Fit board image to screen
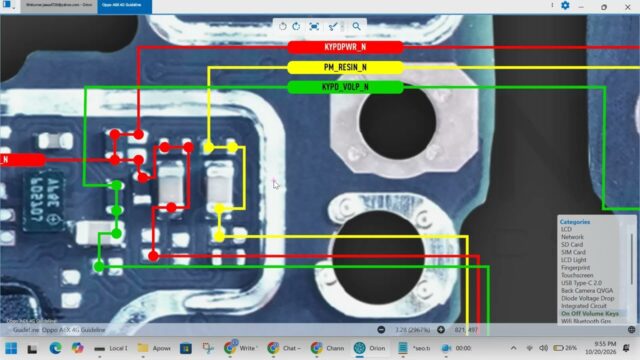 314,27
